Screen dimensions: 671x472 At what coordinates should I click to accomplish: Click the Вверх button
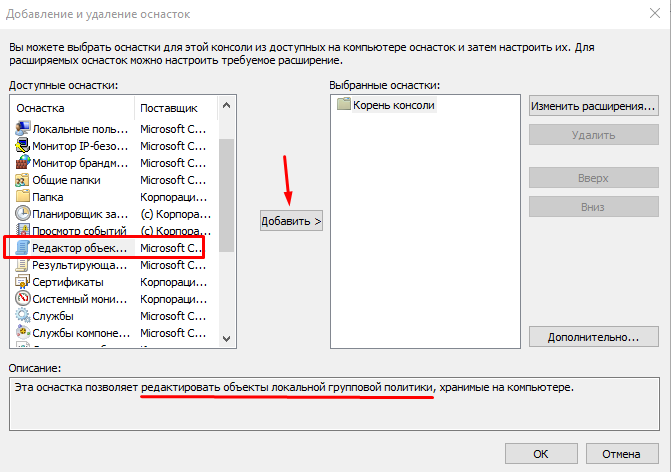594,178
